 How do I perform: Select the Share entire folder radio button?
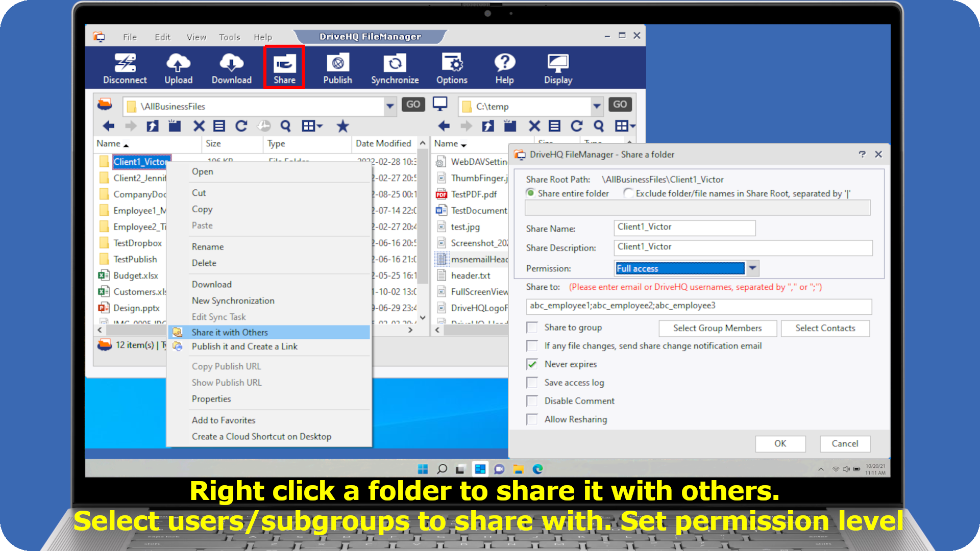(x=531, y=193)
